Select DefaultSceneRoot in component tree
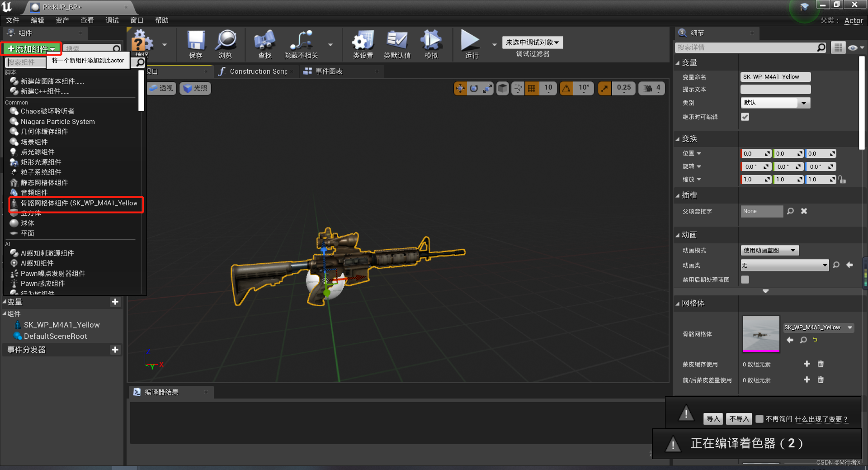 click(55, 336)
